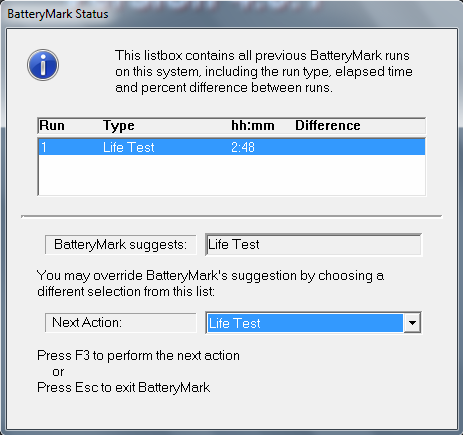Click the Type column header
Screen dimensions: 463x435
tap(119, 126)
